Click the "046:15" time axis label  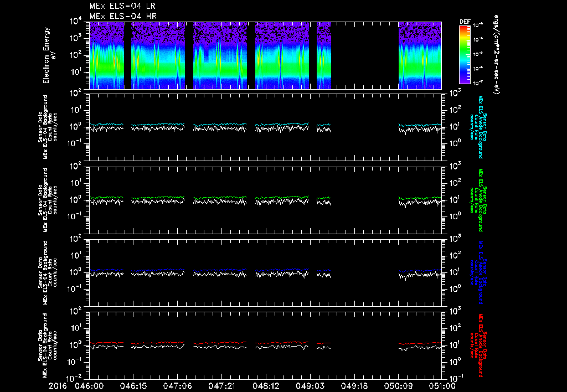(134, 386)
